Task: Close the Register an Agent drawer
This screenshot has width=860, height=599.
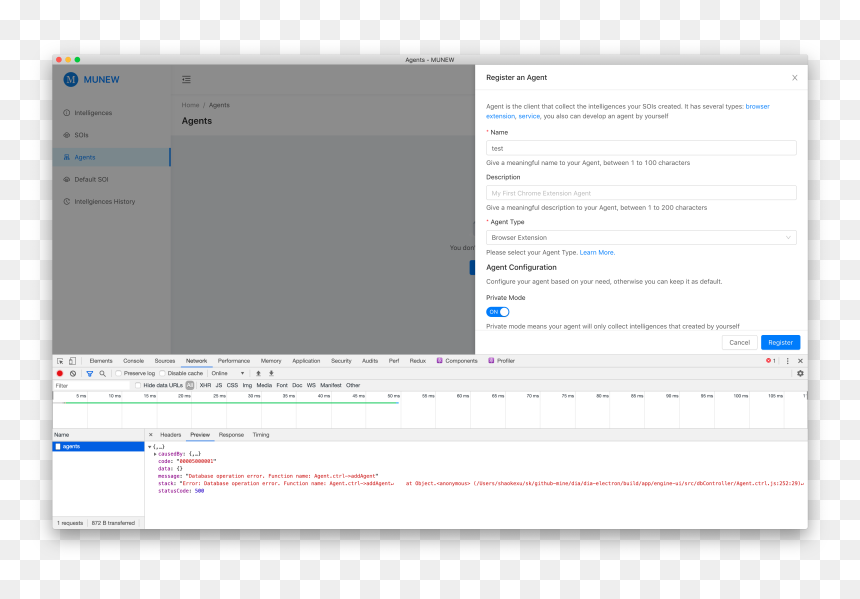Action: point(795,78)
